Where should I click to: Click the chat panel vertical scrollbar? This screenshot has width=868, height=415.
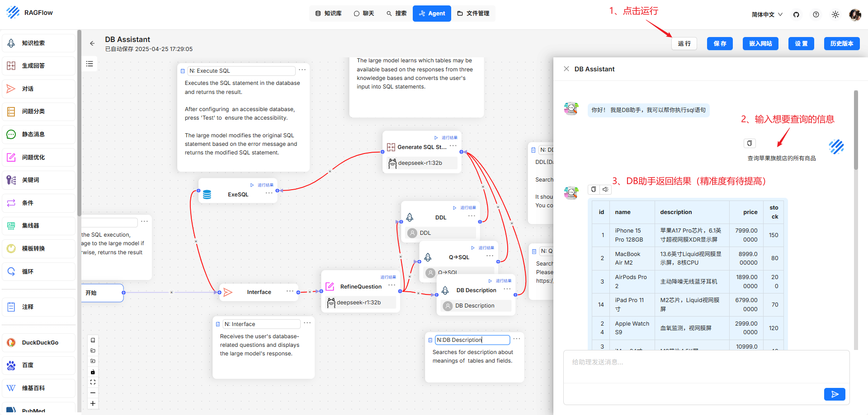[x=856, y=130]
